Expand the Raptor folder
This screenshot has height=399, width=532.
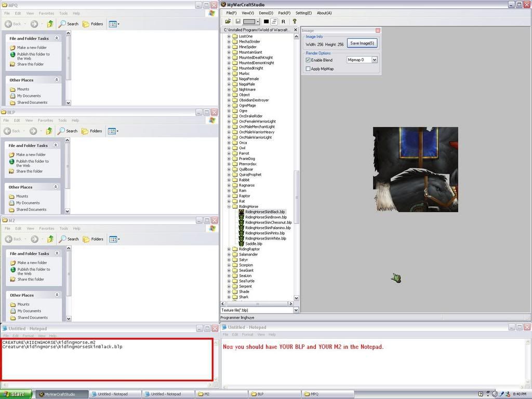pyautogui.click(x=229, y=196)
